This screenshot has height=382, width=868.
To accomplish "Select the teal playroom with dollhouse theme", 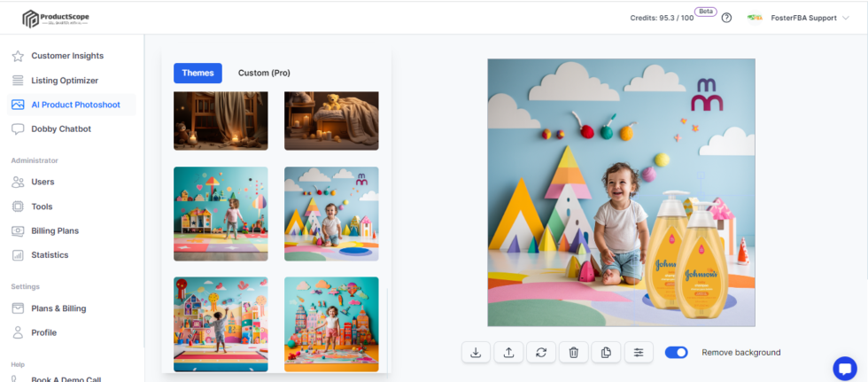I will [x=221, y=214].
